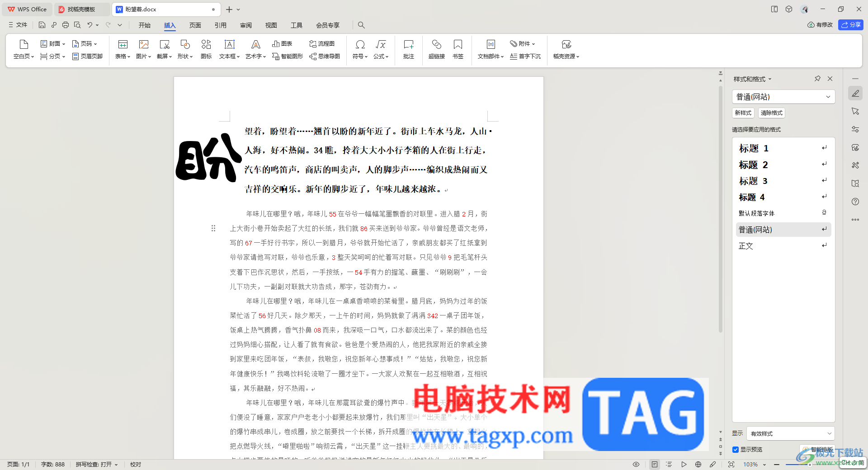This screenshot has height=470, width=868.
Task: Switch to the 视图 tab
Action: coord(271,25)
